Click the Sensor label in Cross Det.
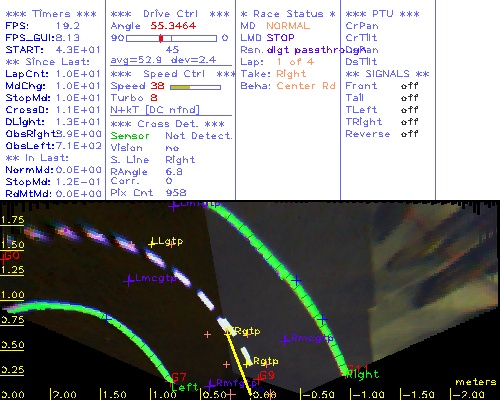 click(130, 136)
